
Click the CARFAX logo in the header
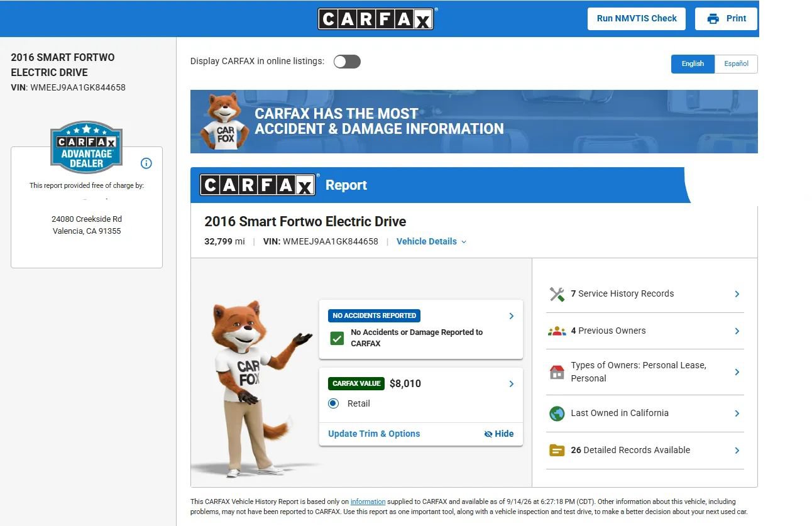click(376, 19)
